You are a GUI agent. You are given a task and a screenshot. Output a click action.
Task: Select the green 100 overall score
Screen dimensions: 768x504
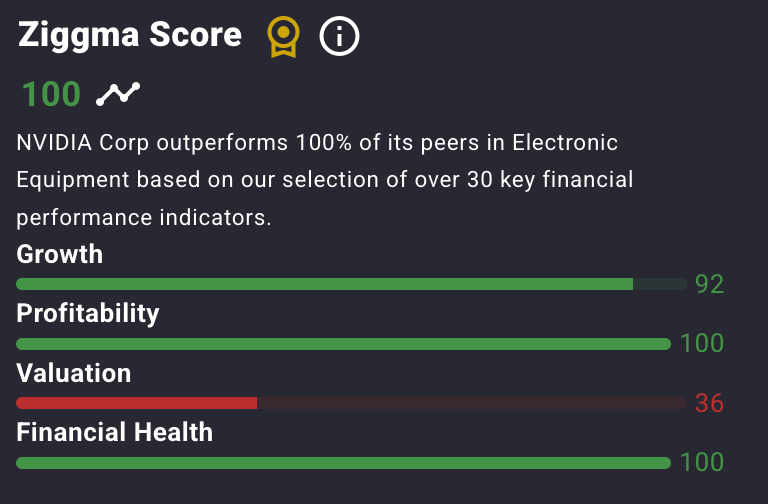51,94
